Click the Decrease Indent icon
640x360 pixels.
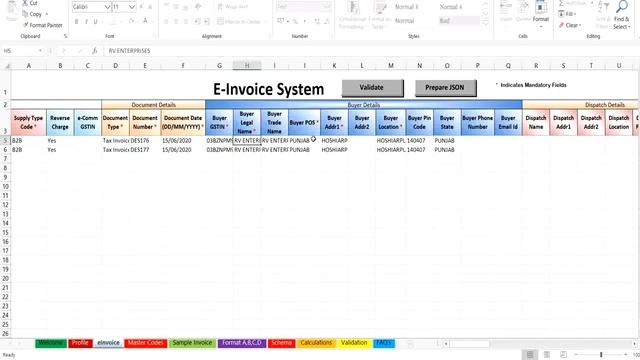[197, 21]
